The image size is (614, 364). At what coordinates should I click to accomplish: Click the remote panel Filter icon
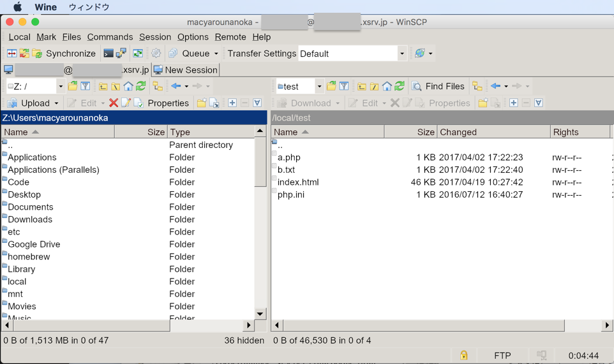(344, 86)
